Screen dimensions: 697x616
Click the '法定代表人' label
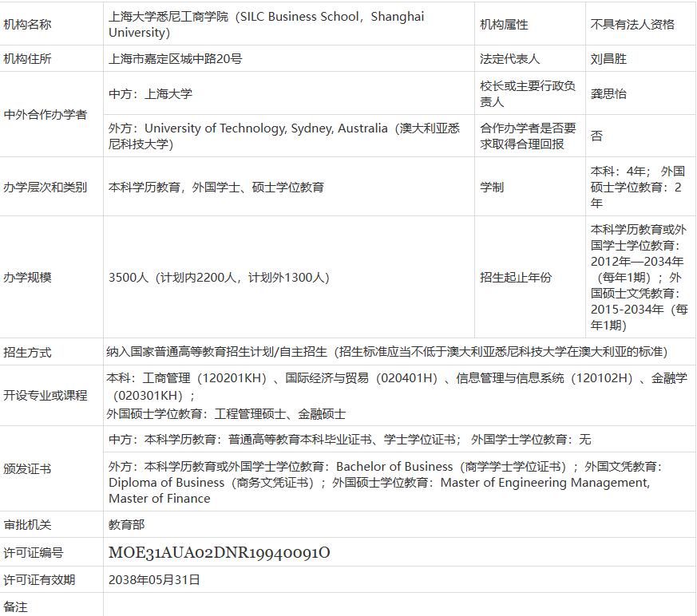[509, 58]
